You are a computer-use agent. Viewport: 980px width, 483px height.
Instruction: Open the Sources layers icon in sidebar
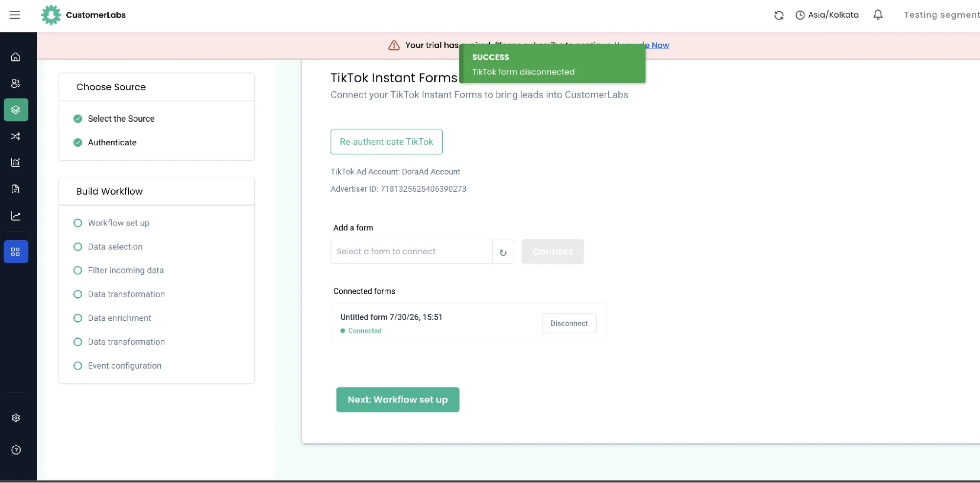pos(16,110)
